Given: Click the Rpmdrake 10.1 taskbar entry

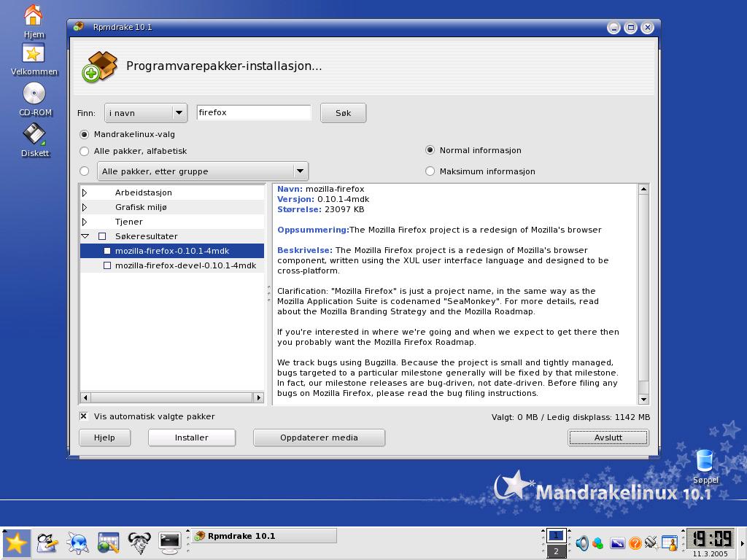Looking at the screenshot, I should pos(264,536).
